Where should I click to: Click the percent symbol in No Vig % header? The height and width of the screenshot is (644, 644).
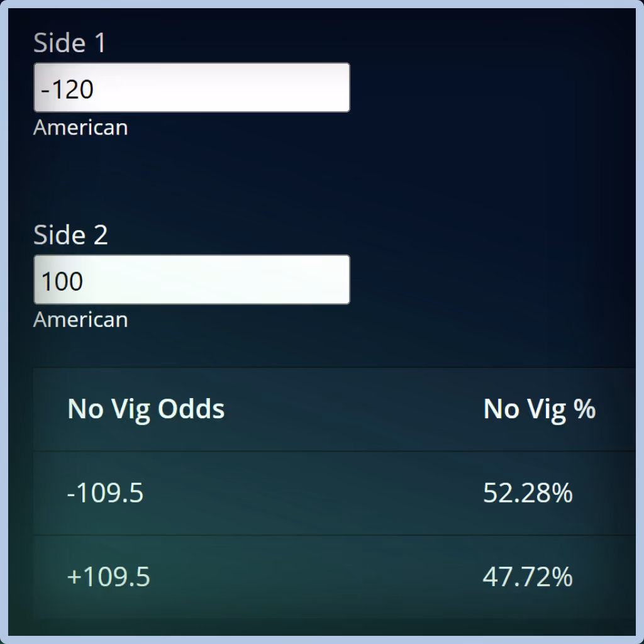click(584, 408)
